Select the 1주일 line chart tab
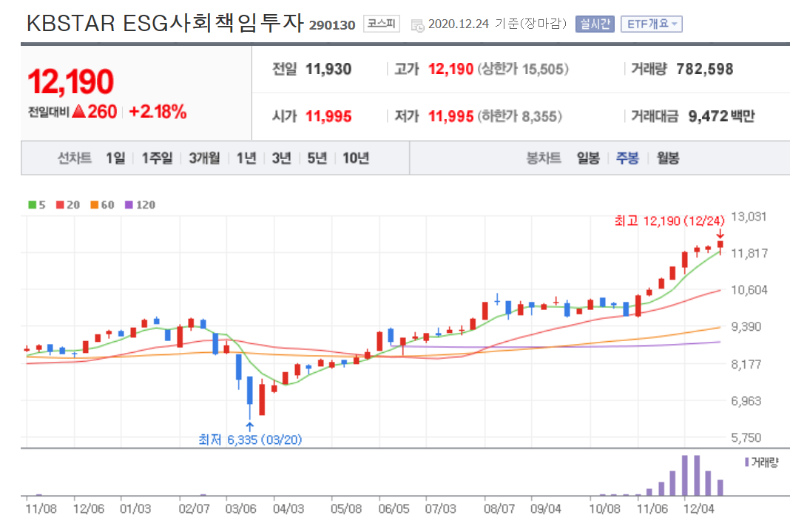This screenshot has height=532, width=790. (x=158, y=158)
